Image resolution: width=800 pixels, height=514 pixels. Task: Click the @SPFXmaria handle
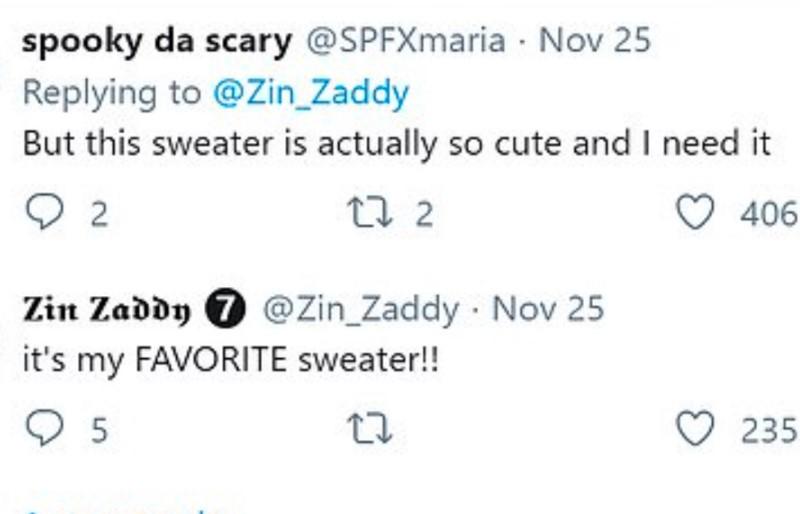click(x=403, y=41)
